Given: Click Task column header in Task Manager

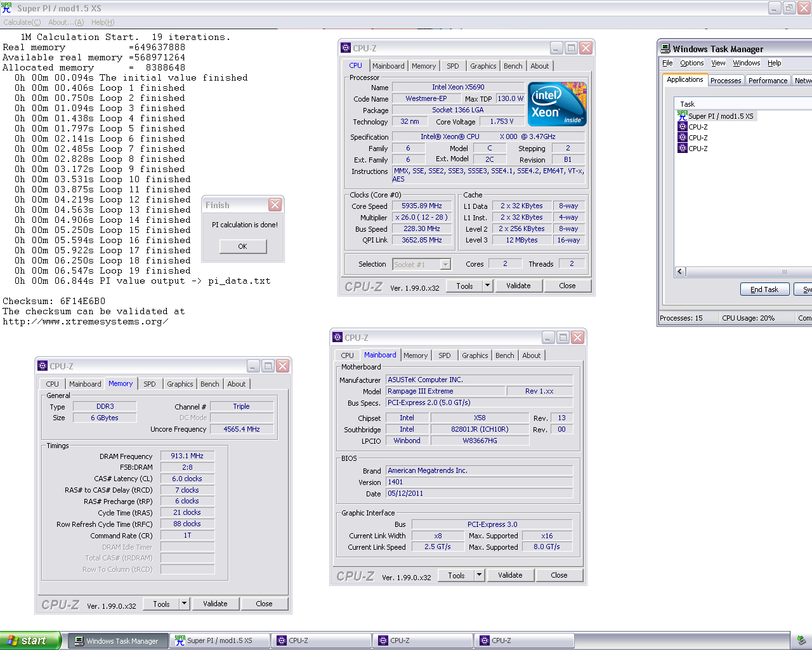Looking at the screenshot, I should pos(743,104).
